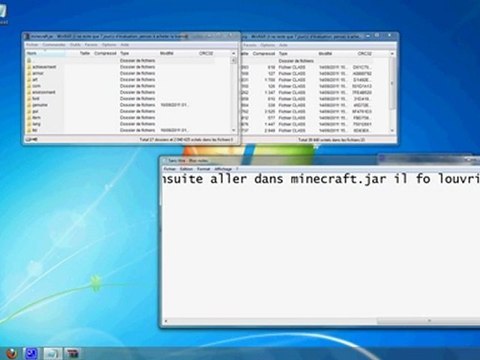The height and width of the screenshot is (360, 480).
Task: Sort by Compressé column in right WinRAR window
Action: coord(264,54)
